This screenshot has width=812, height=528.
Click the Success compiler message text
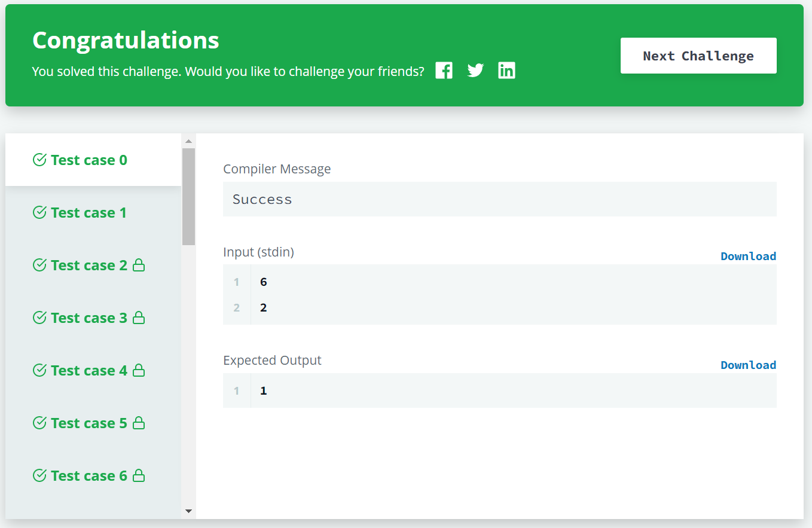[262, 199]
